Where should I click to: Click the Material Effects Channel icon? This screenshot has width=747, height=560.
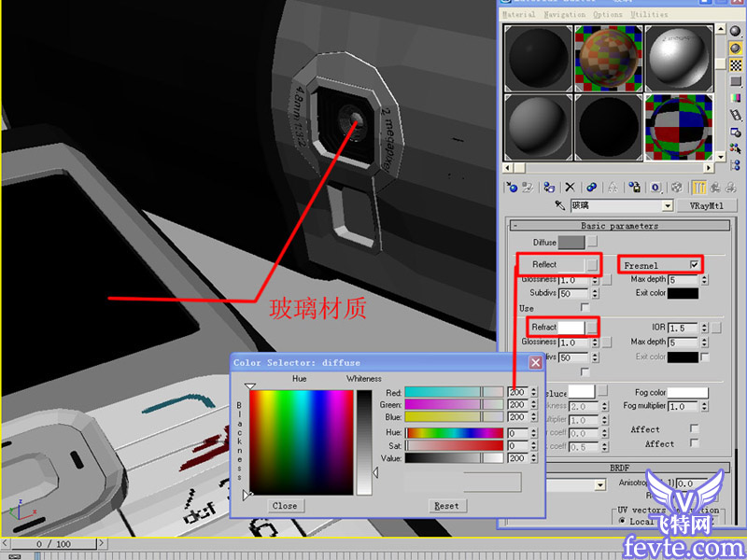click(x=655, y=188)
